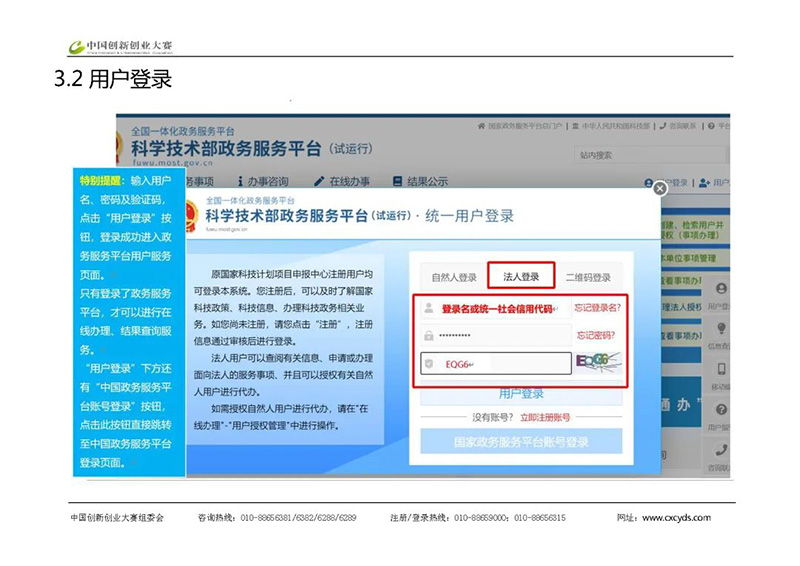Click the right sidebar lightbulb icon
The image size is (800, 566).
[x=721, y=328]
